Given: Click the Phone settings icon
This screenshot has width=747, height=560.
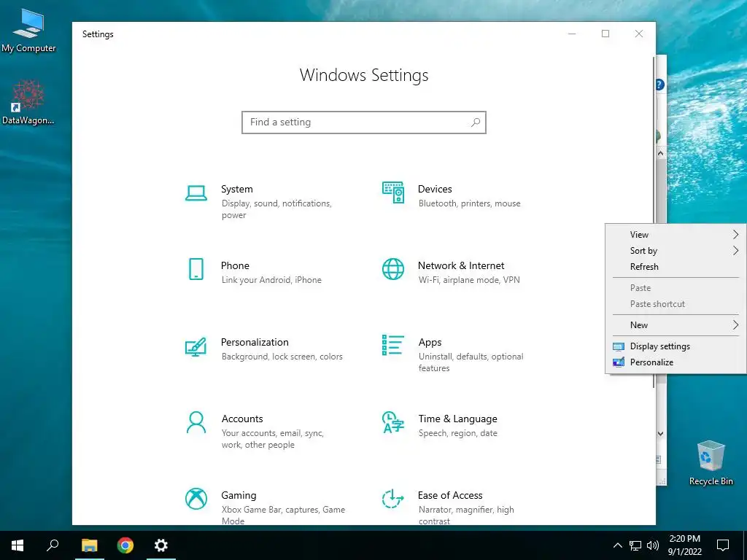Looking at the screenshot, I should pos(196,269).
